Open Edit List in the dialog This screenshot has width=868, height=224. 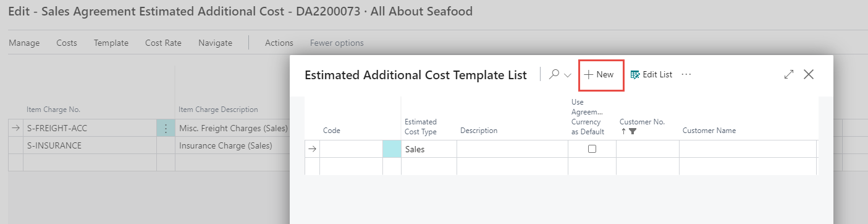click(651, 74)
